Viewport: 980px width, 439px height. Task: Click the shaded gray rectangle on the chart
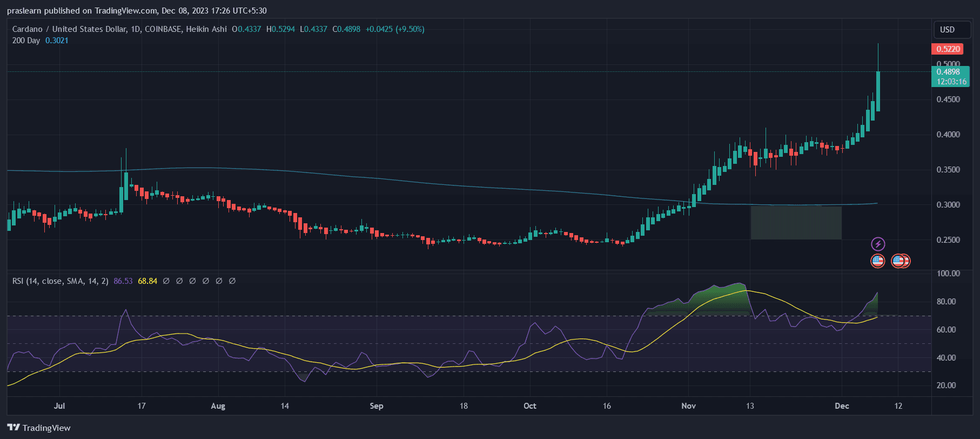pyautogui.click(x=796, y=223)
